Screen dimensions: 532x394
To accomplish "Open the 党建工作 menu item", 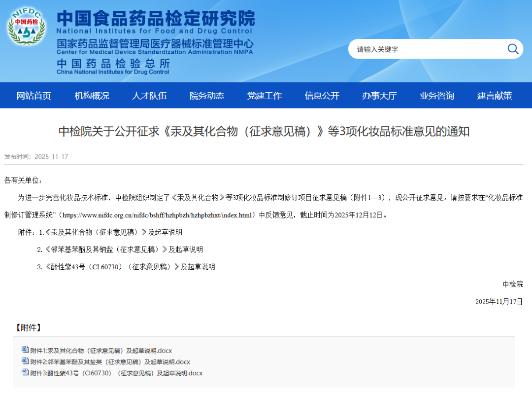I will 265,96.
